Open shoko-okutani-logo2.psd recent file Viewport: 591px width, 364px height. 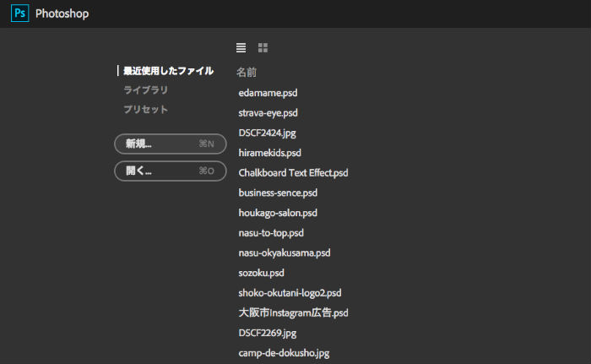[290, 293]
